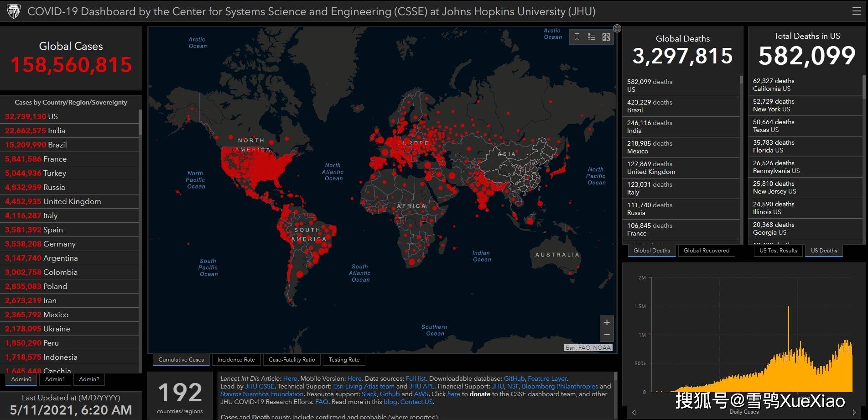The width and height of the screenshot is (868, 420).
Task: Open the GitHub database link
Action: [514, 378]
